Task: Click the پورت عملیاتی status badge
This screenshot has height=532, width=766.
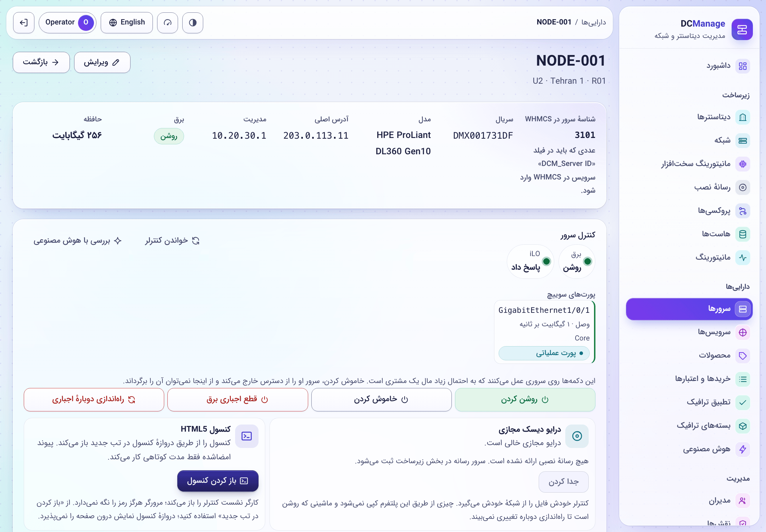Action: [544, 353]
